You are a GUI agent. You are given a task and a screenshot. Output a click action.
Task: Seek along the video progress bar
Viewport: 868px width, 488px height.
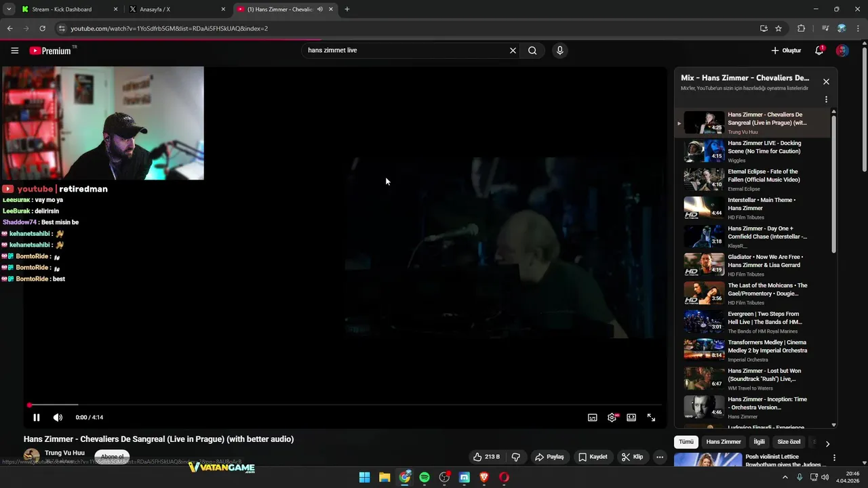click(345, 405)
